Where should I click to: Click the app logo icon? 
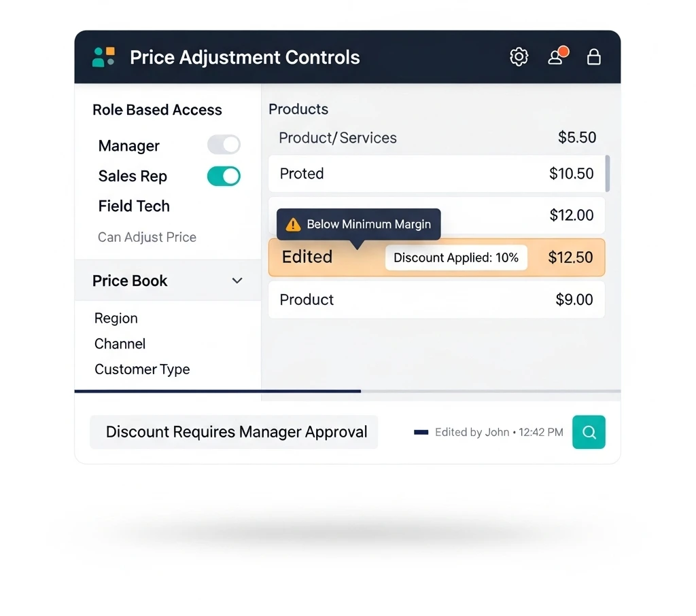pyautogui.click(x=104, y=57)
